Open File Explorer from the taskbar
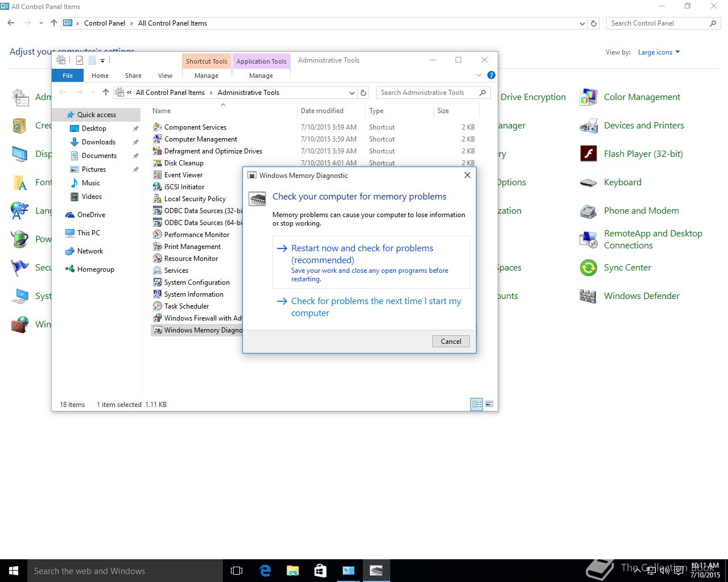Image resolution: width=728 pixels, height=582 pixels. 293,571
